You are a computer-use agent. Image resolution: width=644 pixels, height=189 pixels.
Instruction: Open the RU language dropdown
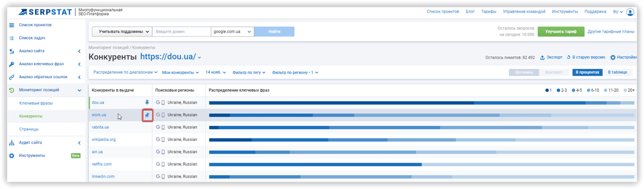(x=618, y=11)
